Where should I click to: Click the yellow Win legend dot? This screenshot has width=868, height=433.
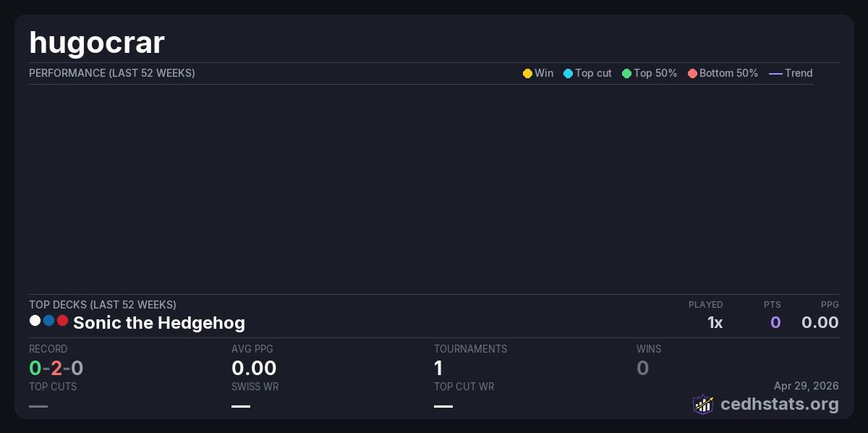point(527,73)
